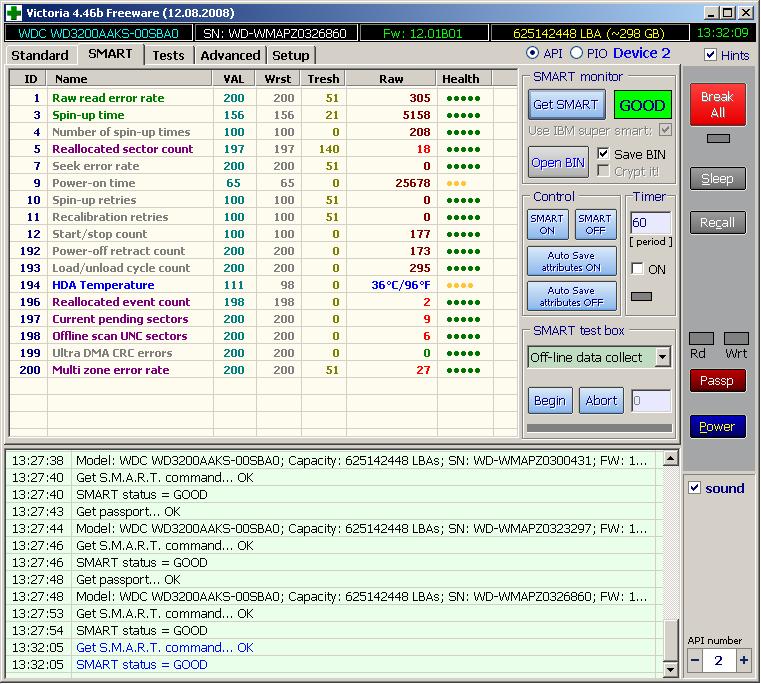Click the Raw column header
This screenshot has height=684, width=761.
(x=391, y=79)
